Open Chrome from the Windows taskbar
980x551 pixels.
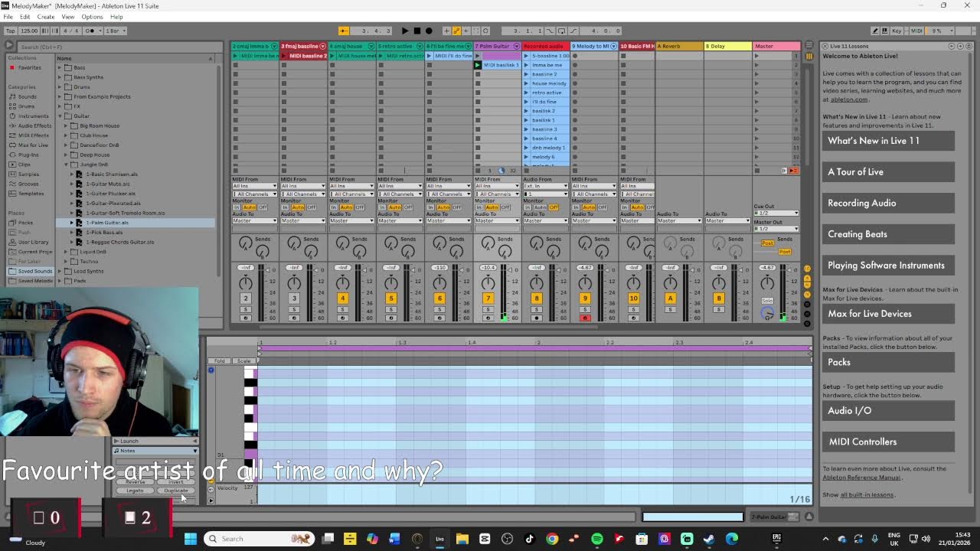[552, 539]
